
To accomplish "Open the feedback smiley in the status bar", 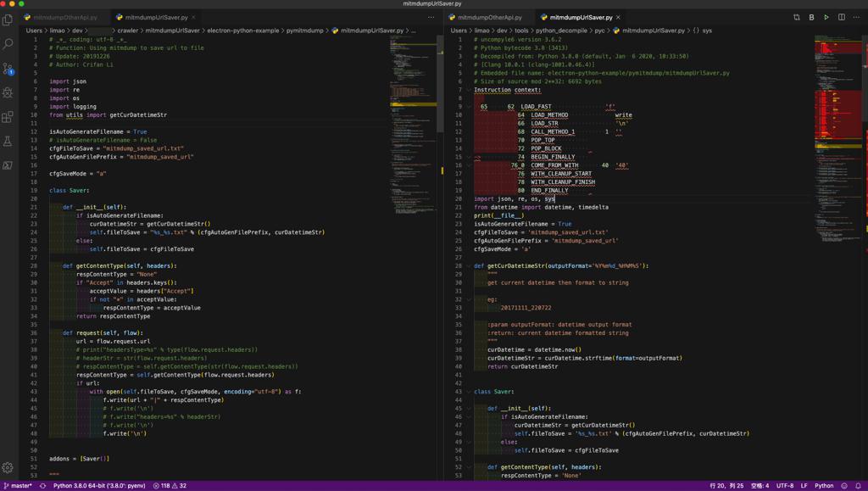I will pos(844,485).
